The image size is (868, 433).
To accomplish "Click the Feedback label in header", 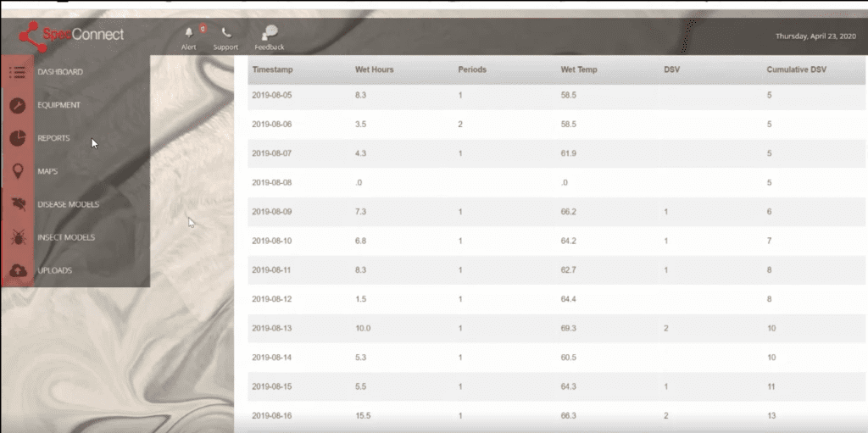I will (x=270, y=47).
